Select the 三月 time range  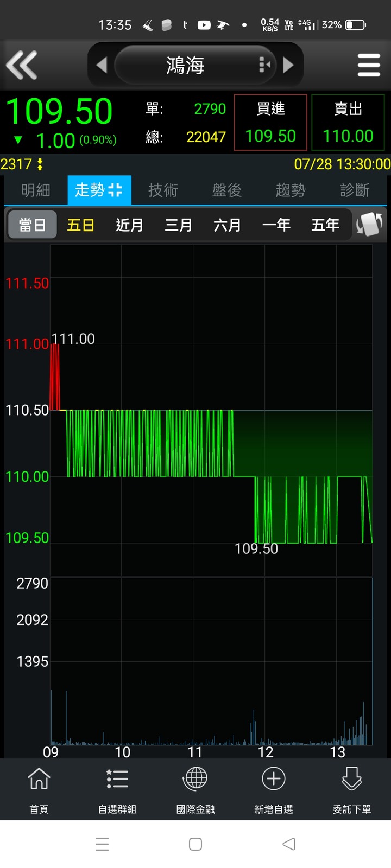(179, 225)
